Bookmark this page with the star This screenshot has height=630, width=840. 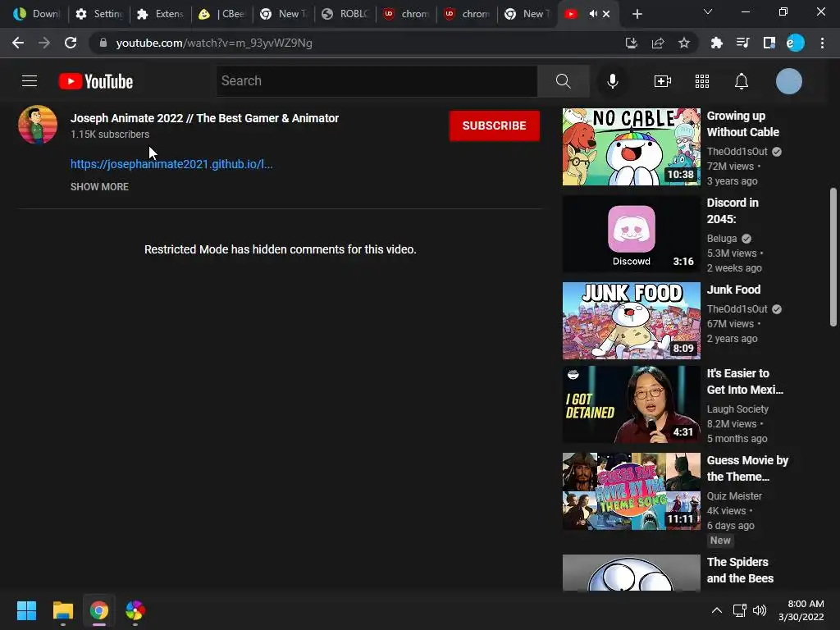click(x=684, y=43)
